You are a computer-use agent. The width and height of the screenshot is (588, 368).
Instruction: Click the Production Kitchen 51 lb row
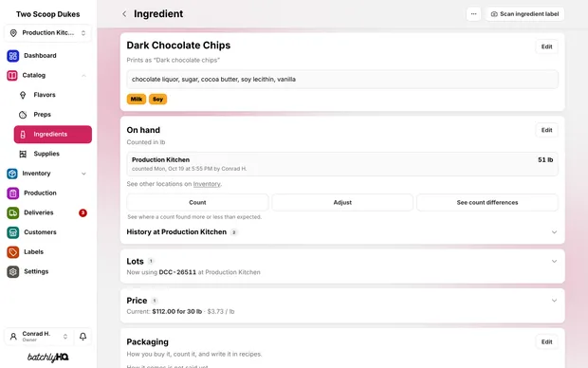pyautogui.click(x=342, y=164)
